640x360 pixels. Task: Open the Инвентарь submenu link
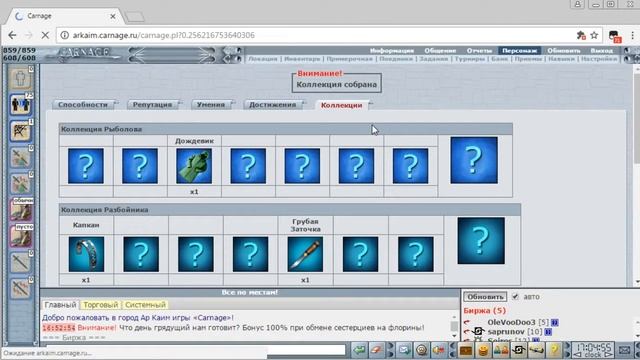coord(302,59)
